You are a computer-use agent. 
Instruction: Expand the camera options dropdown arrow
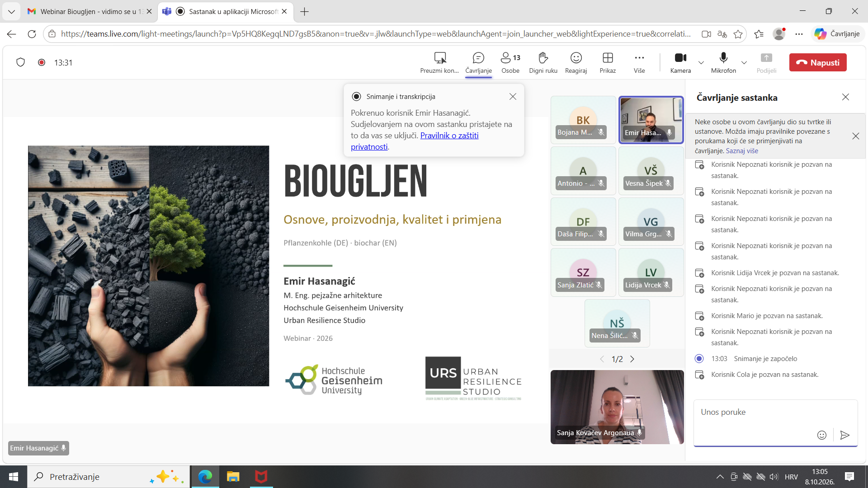(x=701, y=63)
